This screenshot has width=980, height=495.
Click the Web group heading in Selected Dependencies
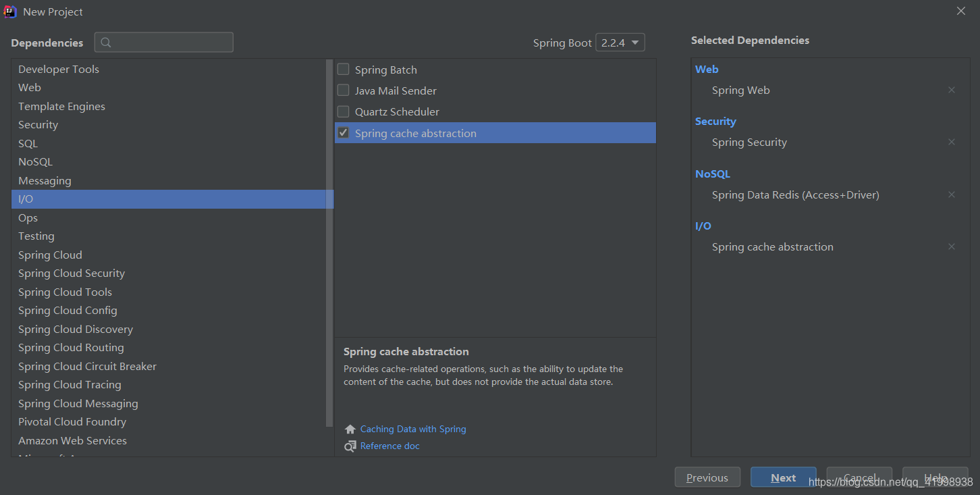[707, 69]
